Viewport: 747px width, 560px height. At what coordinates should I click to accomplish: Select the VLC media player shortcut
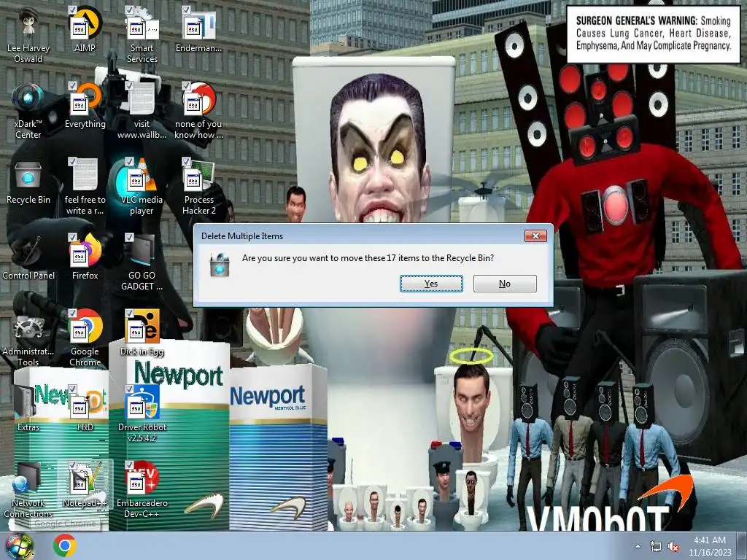(142, 187)
